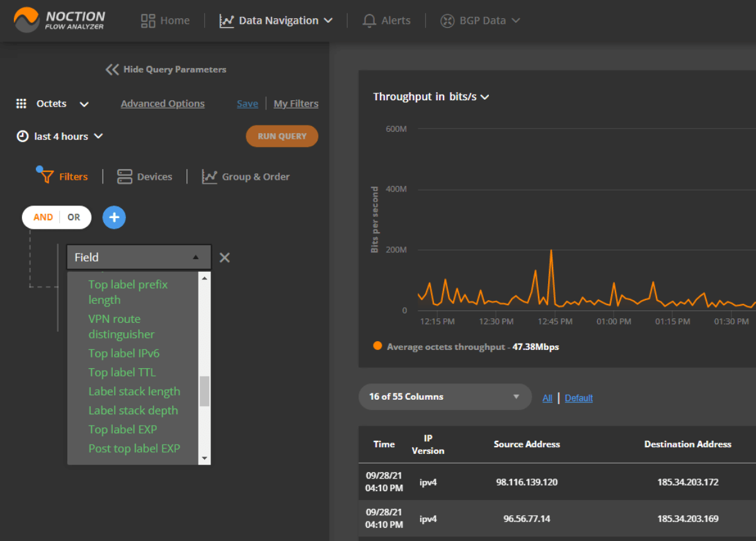Click the Data Navigation chart icon
The height and width of the screenshot is (541, 756).
point(227,21)
